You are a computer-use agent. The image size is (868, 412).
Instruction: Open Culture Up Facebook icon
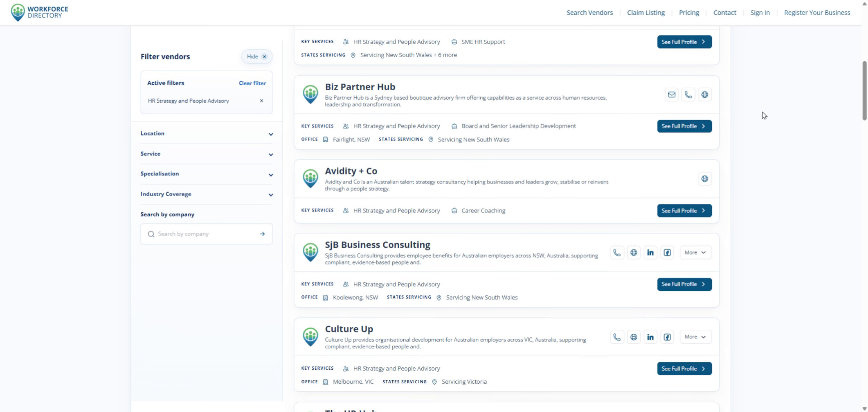pos(667,337)
